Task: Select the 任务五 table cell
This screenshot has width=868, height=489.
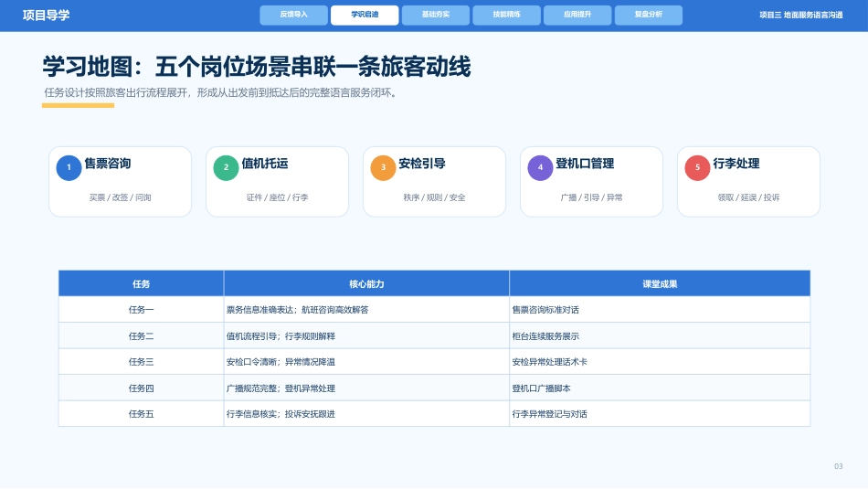Action: pyautogui.click(x=141, y=414)
